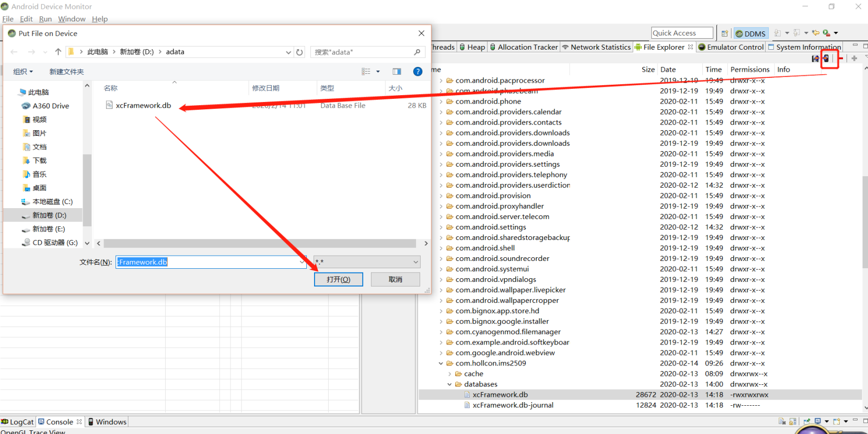Expand com.android.phone folder
This screenshot has height=434, width=868.
pos(441,101)
